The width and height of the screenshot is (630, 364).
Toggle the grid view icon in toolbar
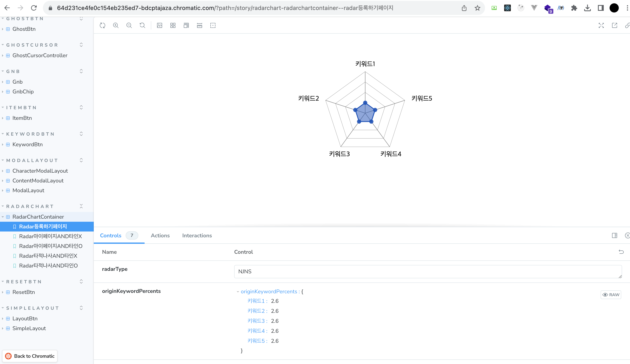point(173,25)
